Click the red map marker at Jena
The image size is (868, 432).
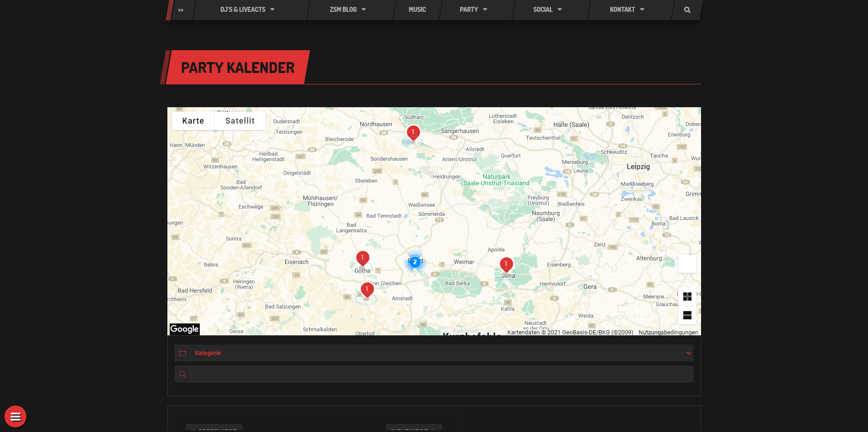coord(506,265)
